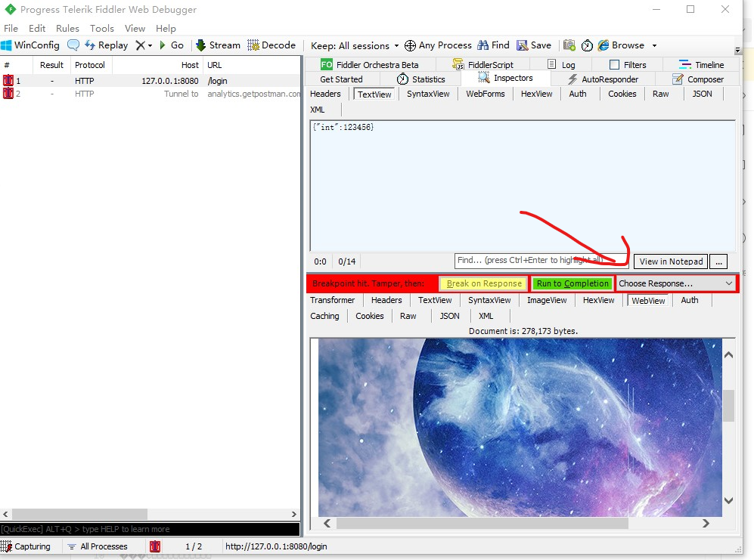Open the Composer tab
754x560 pixels.
[x=698, y=79]
